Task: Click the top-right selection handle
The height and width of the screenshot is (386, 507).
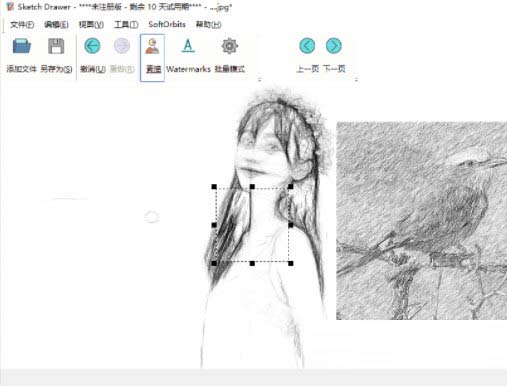Action: click(291, 187)
